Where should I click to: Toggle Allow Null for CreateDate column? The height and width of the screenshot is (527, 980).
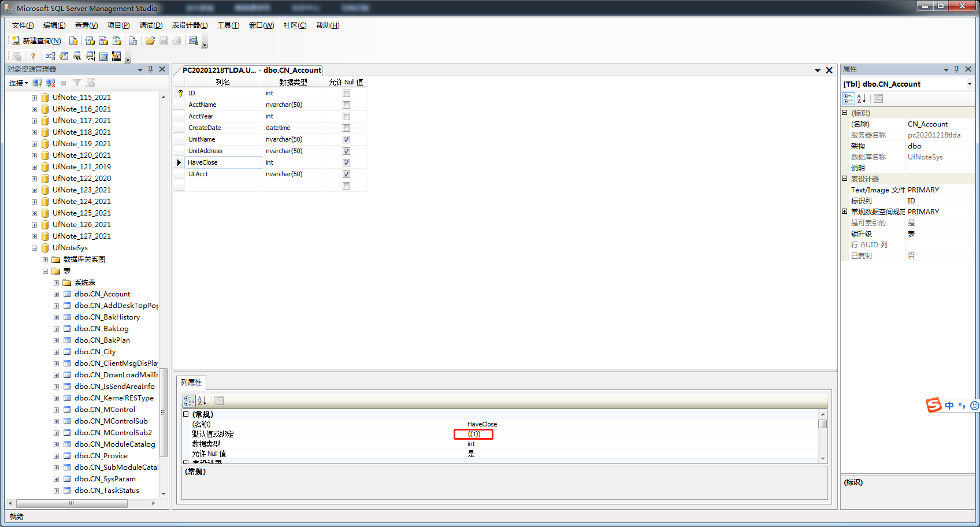click(346, 128)
